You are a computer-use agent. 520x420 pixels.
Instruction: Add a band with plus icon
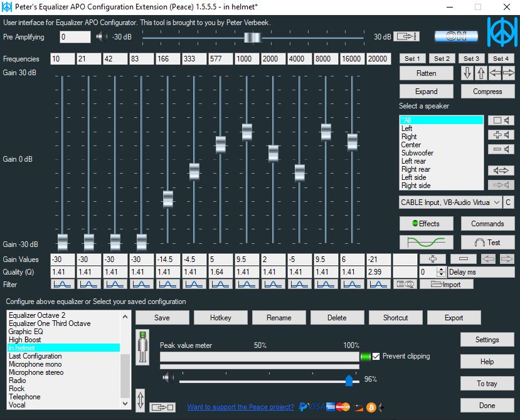(432, 259)
